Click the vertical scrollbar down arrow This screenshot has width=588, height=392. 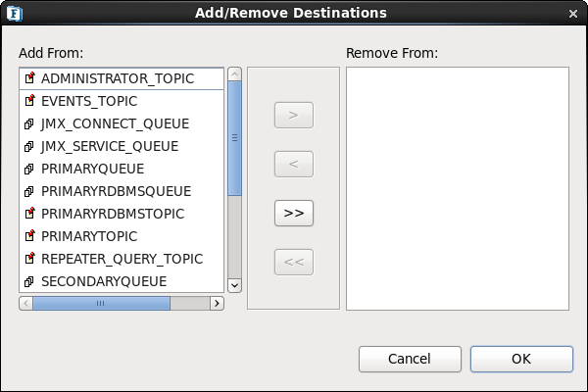click(x=235, y=285)
